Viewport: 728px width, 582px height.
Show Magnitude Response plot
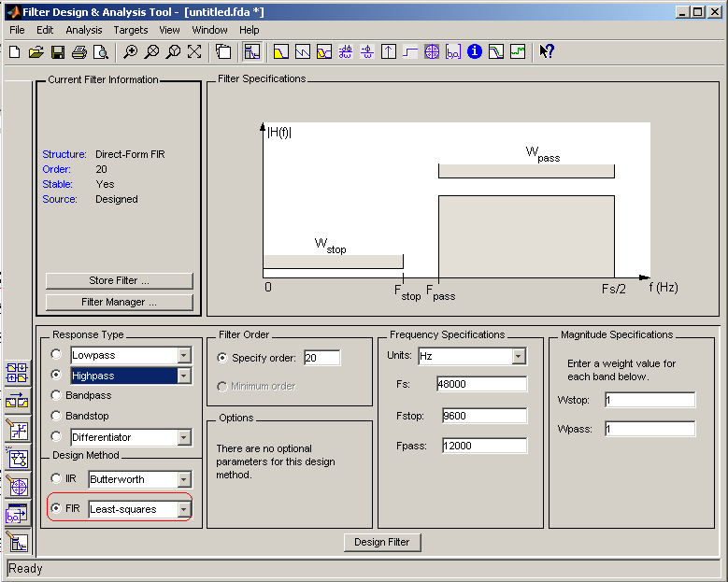pos(281,52)
